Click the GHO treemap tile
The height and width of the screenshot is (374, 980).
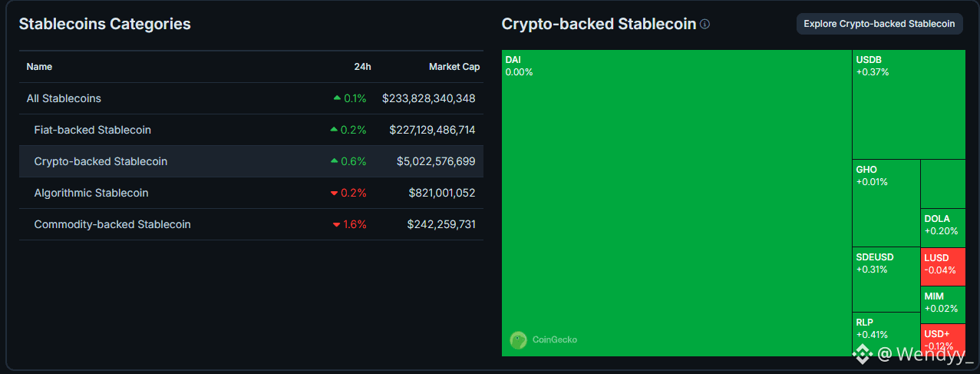[x=886, y=204]
